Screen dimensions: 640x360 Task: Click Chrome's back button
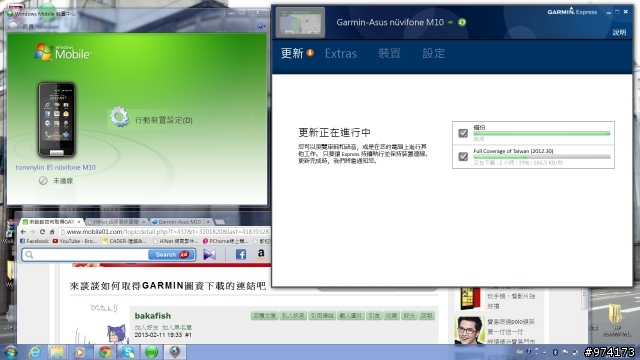coord(23,231)
